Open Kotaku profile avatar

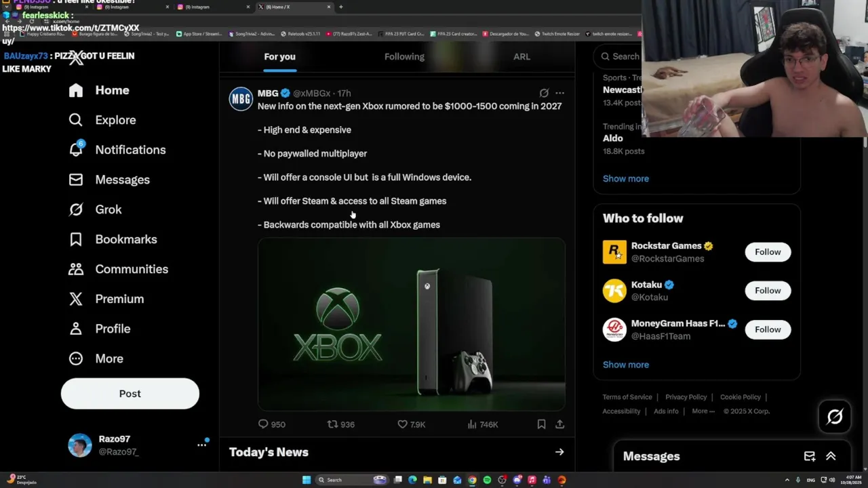[x=614, y=291]
